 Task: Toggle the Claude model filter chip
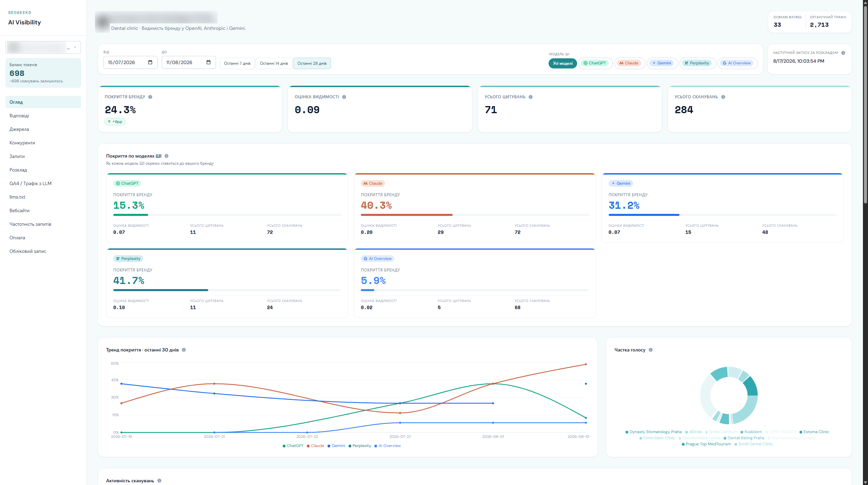pos(630,63)
